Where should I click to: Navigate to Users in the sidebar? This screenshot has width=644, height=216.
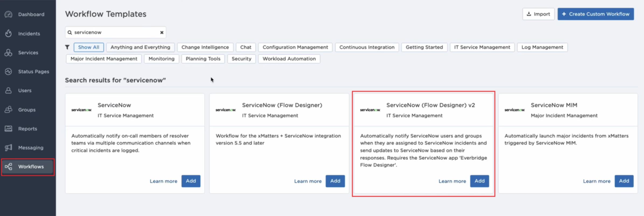(28, 90)
